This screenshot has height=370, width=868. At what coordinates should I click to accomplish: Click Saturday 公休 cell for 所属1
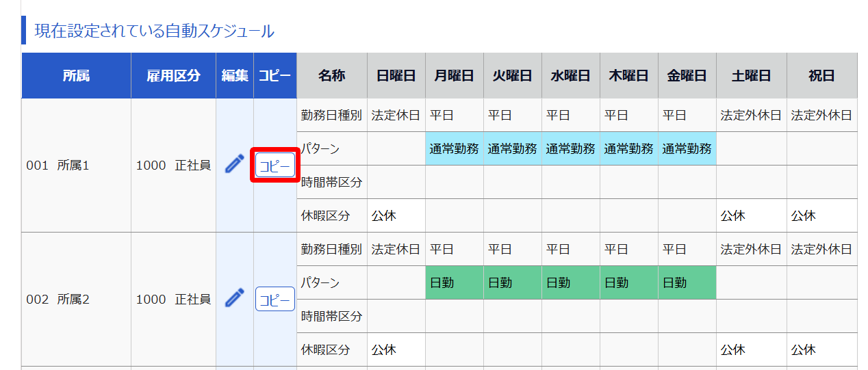[x=752, y=215]
